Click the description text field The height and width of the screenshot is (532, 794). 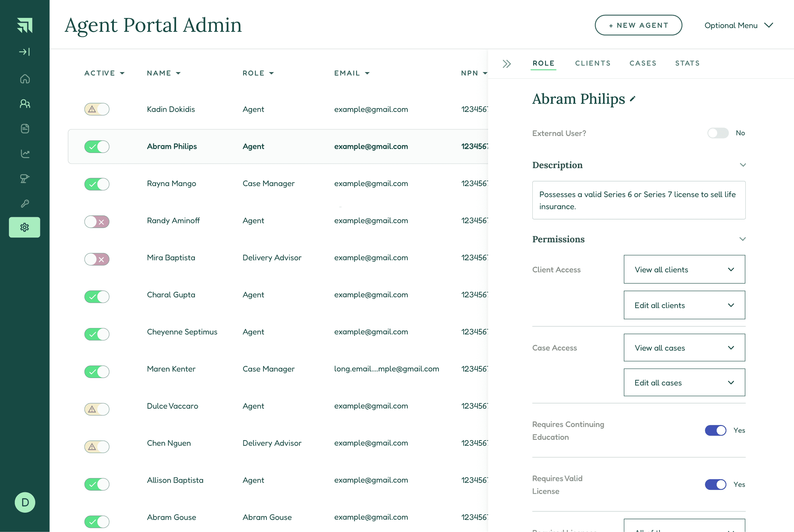pyautogui.click(x=639, y=200)
